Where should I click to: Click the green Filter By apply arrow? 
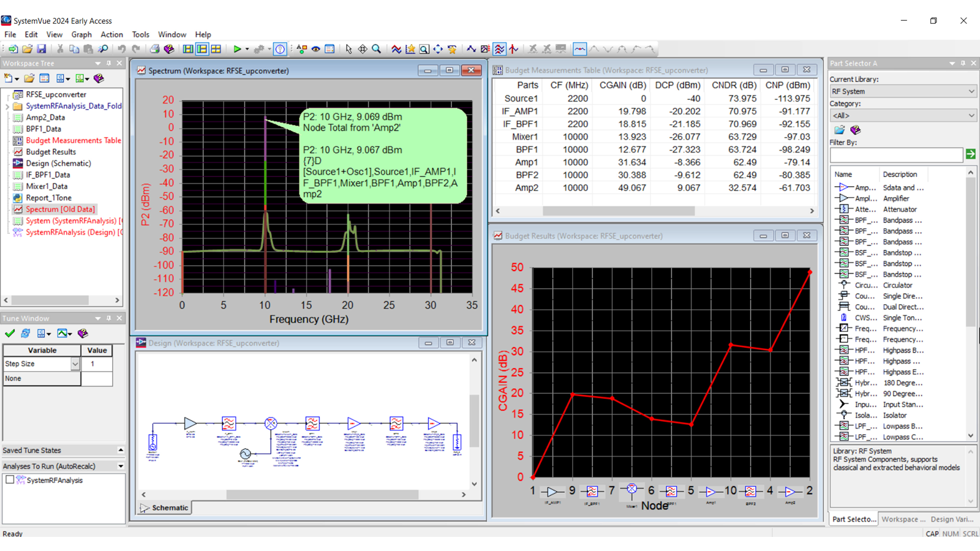971,154
